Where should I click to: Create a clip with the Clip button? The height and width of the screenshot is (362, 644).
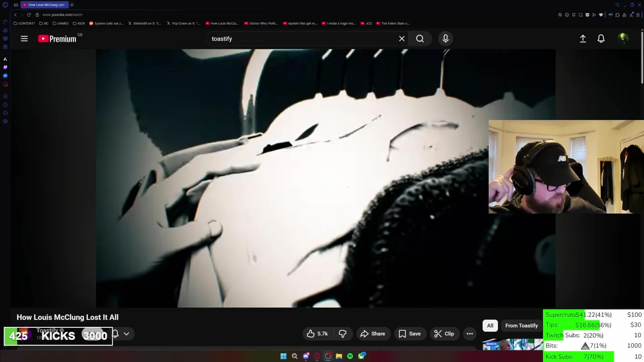point(444,334)
